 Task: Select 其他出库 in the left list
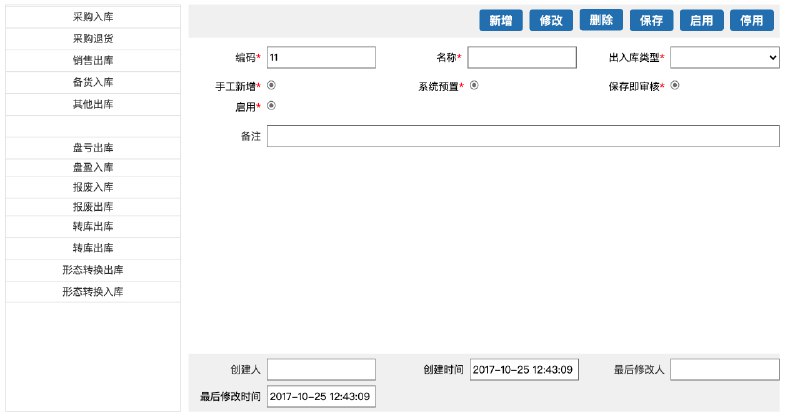[x=93, y=104]
